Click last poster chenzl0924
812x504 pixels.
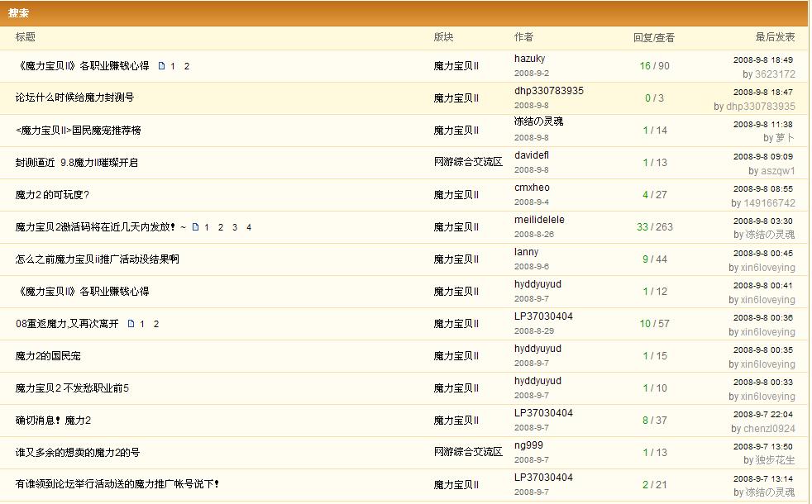click(x=769, y=429)
